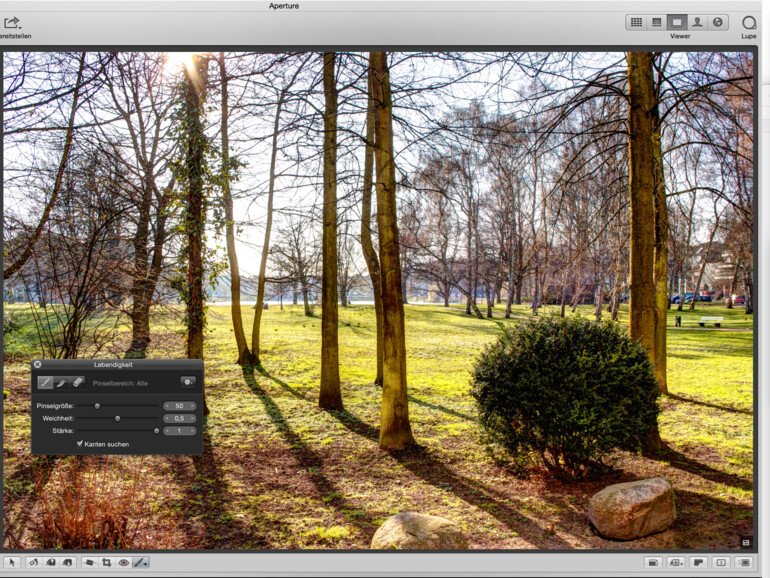Screen dimensions: 770x578
Task: Click the Pinselbereich: Alle label
Action: [x=120, y=383]
